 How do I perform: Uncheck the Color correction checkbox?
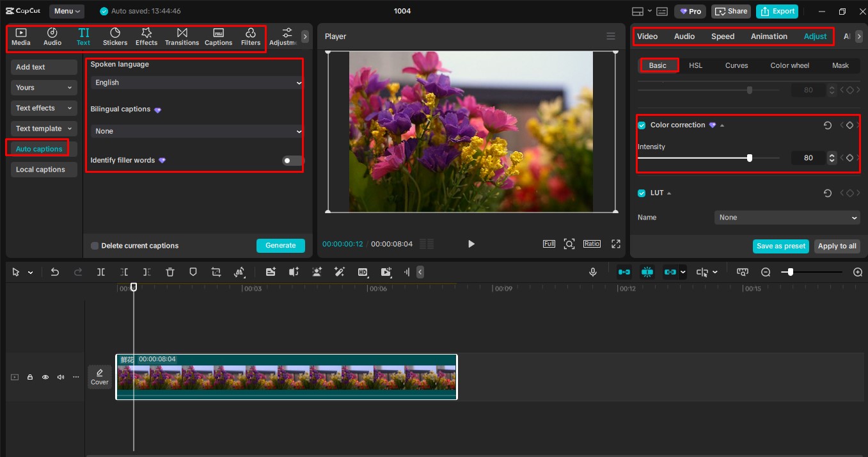(641, 125)
